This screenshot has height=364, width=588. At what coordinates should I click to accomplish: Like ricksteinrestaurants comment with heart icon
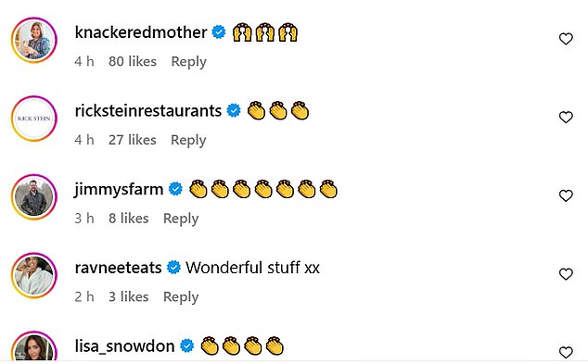(566, 118)
